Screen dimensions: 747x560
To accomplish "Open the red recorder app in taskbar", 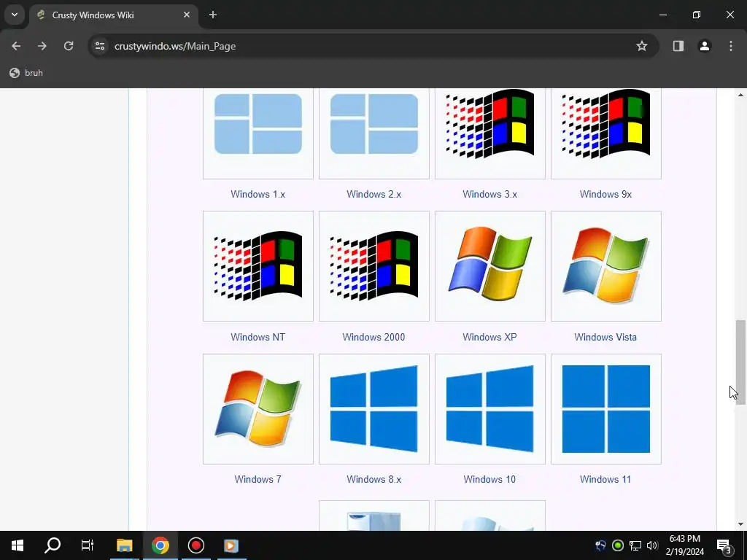I will point(196,545).
